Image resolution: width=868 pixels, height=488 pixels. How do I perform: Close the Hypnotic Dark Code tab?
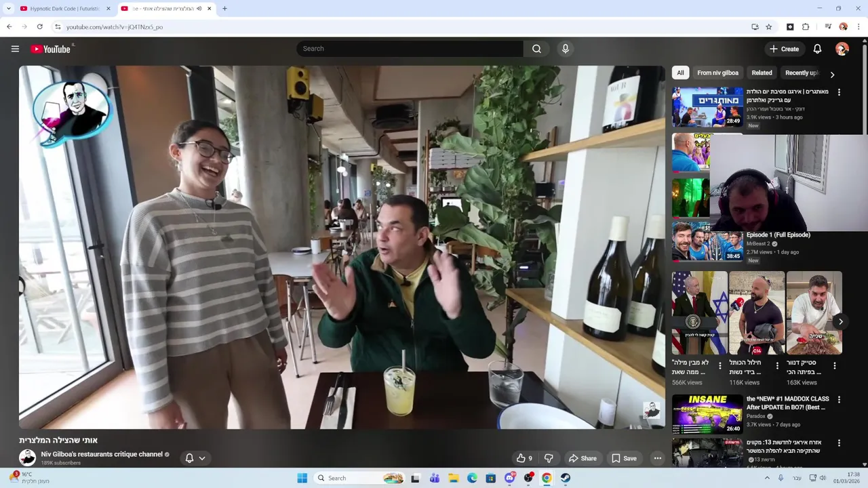[108, 9]
